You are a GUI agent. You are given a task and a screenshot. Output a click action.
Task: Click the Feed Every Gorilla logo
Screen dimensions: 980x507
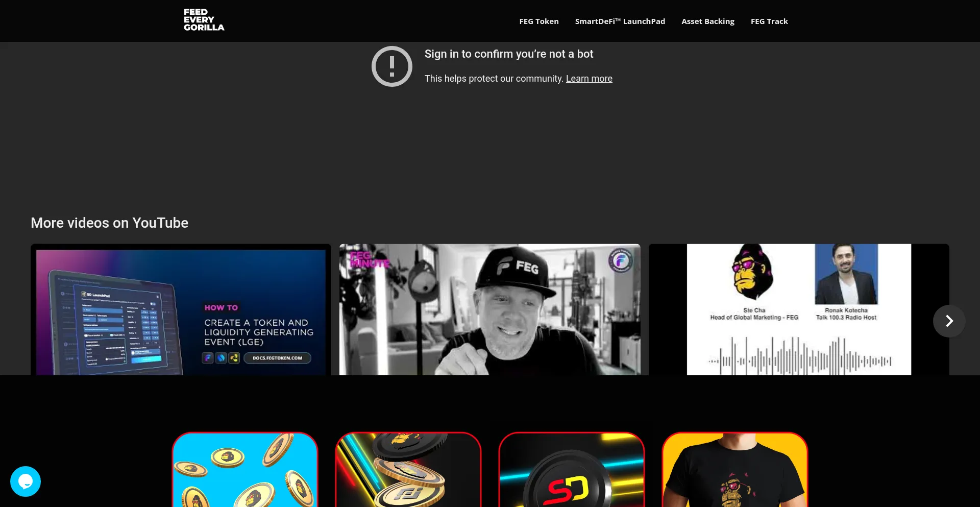click(204, 20)
